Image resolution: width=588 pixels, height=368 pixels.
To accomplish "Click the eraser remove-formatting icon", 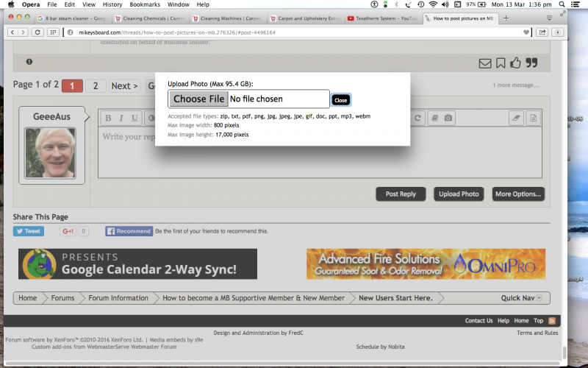I will click(514, 118).
